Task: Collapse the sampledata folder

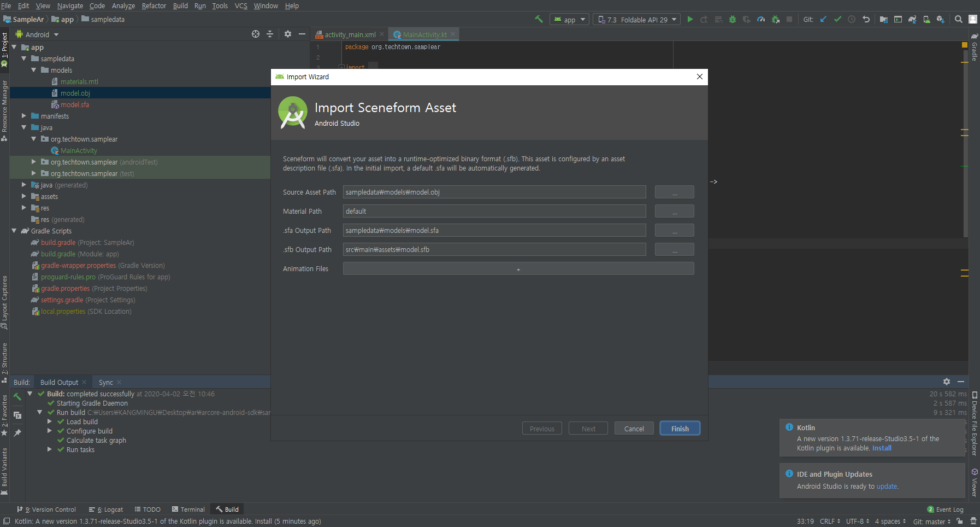Action: (x=24, y=58)
